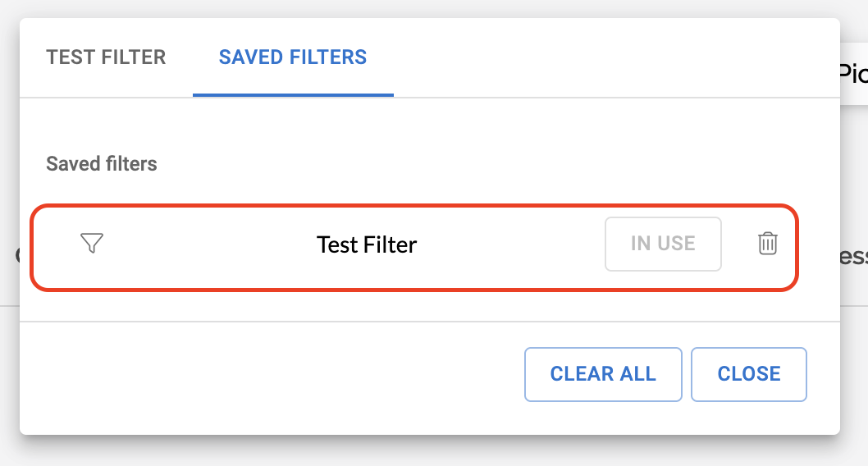Delete the Test Filter using trash icon
The width and height of the screenshot is (868, 466).
tap(767, 244)
